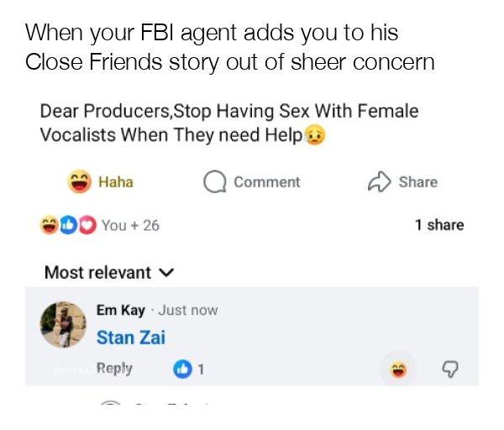Click the Comment button label

[266, 182]
